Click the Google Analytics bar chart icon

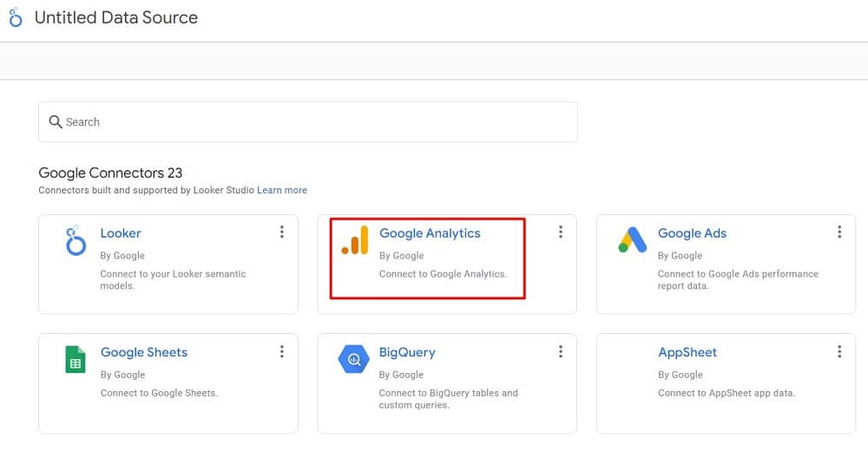coord(355,240)
